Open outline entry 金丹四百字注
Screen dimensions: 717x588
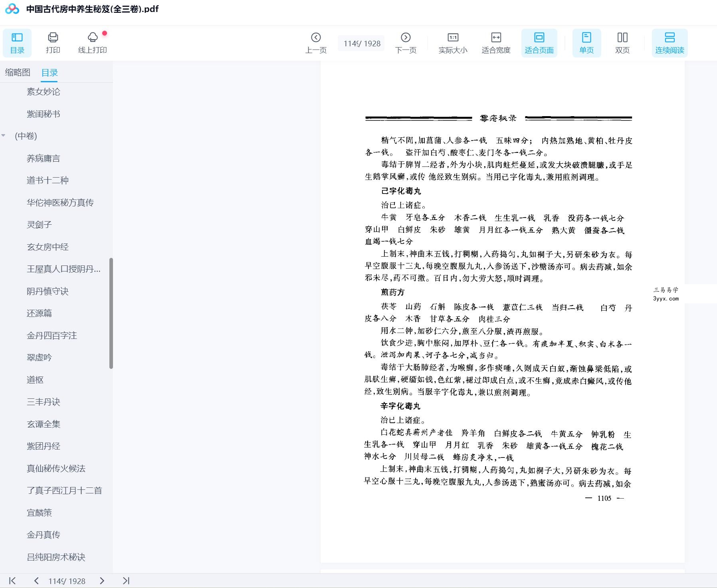point(52,335)
